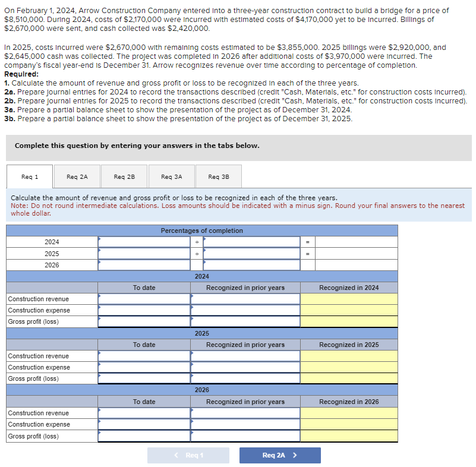The height and width of the screenshot is (467, 476).
Task: Click 2024 Construction revenue To date field
Action: 144,299
